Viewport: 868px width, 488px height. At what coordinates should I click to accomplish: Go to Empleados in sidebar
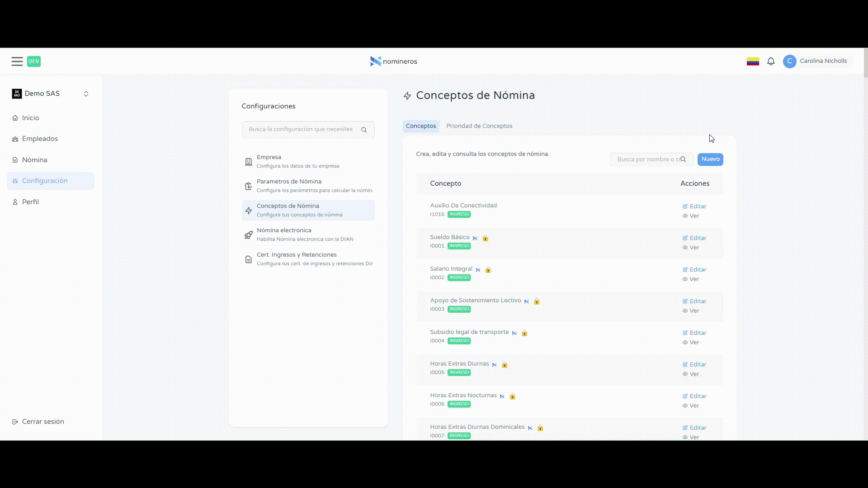[x=40, y=139]
